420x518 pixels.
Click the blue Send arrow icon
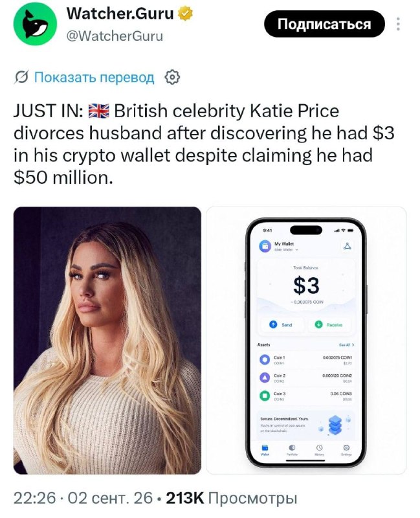coord(273,324)
